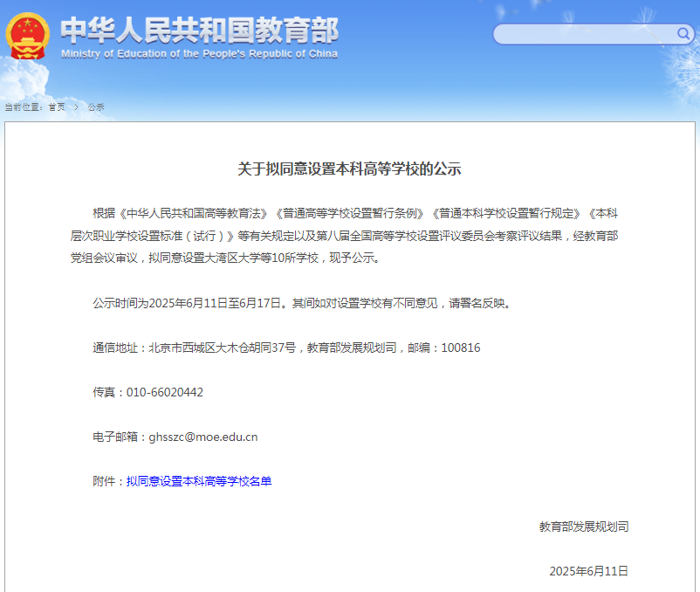The image size is (700, 592).
Task: Click the 公示时间 notice period sentence
Action: pos(301,303)
